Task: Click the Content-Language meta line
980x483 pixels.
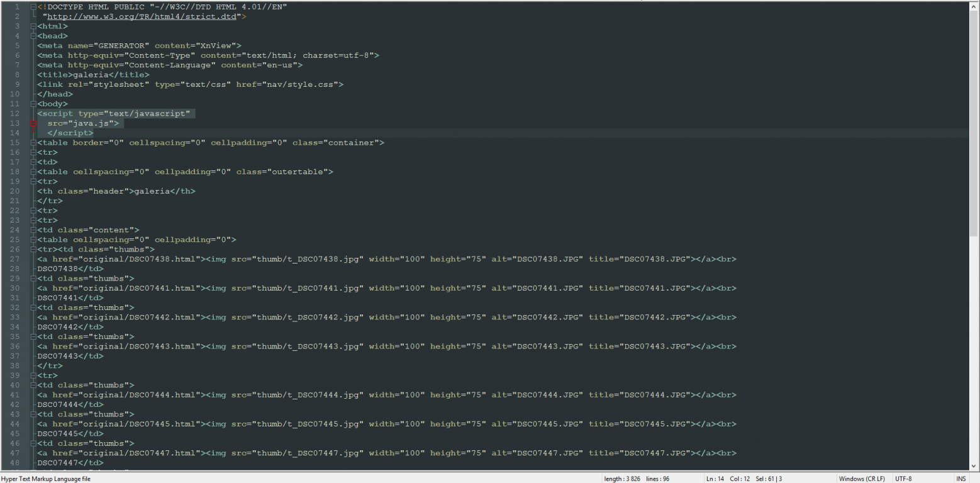Action: (x=170, y=65)
